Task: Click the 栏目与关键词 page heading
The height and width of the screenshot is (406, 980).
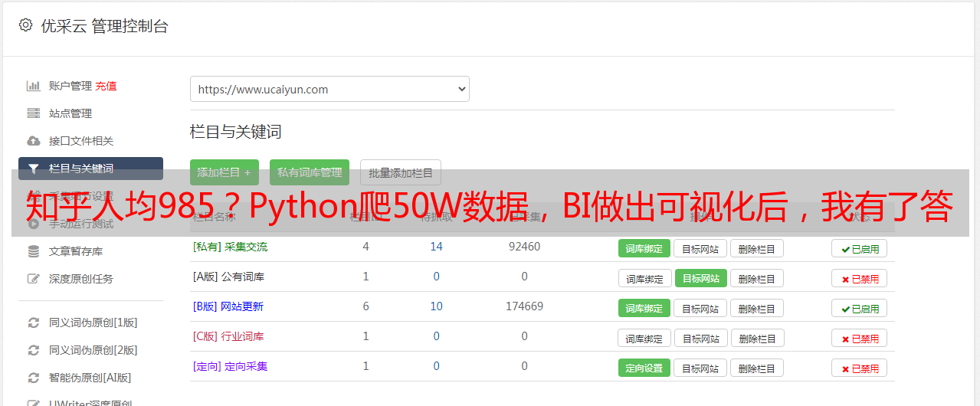Action: pyautogui.click(x=236, y=132)
